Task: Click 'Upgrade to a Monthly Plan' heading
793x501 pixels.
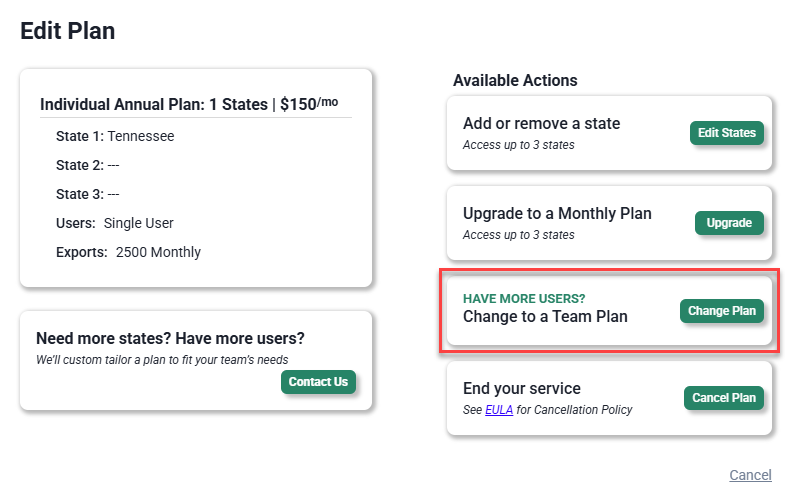Action: pos(557,213)
